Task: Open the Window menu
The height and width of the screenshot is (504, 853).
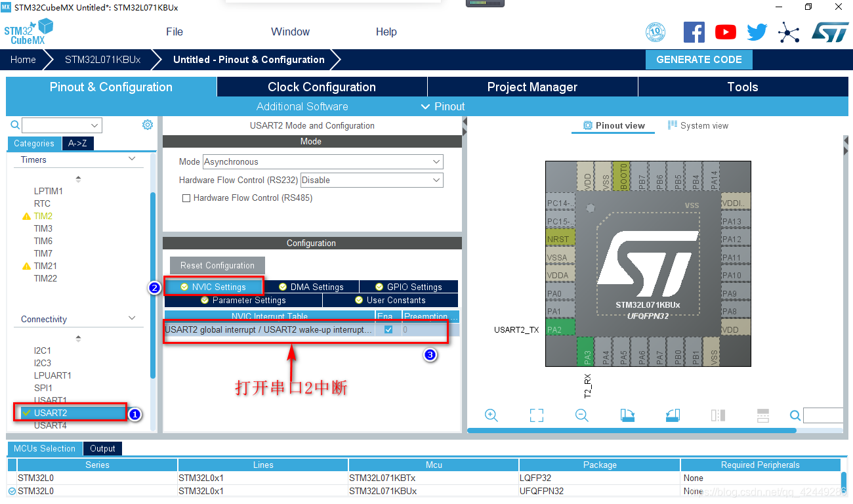Action: pos(290,31)
